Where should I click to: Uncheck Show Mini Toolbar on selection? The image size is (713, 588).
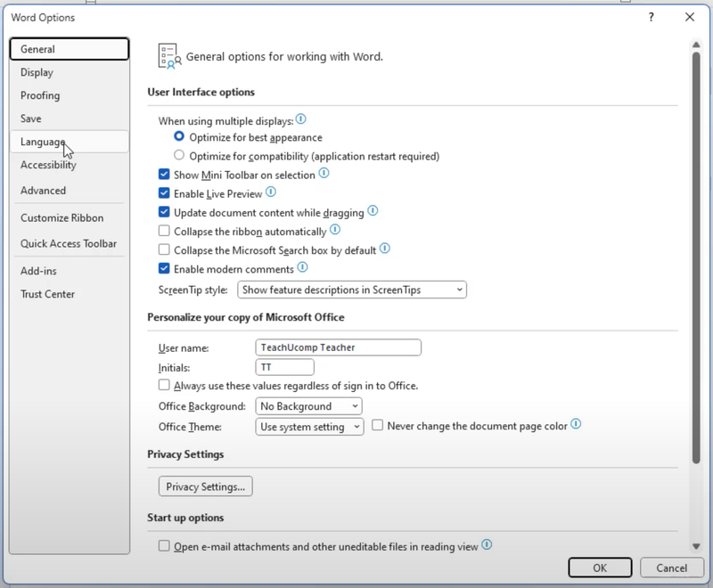tap(164, 175)
